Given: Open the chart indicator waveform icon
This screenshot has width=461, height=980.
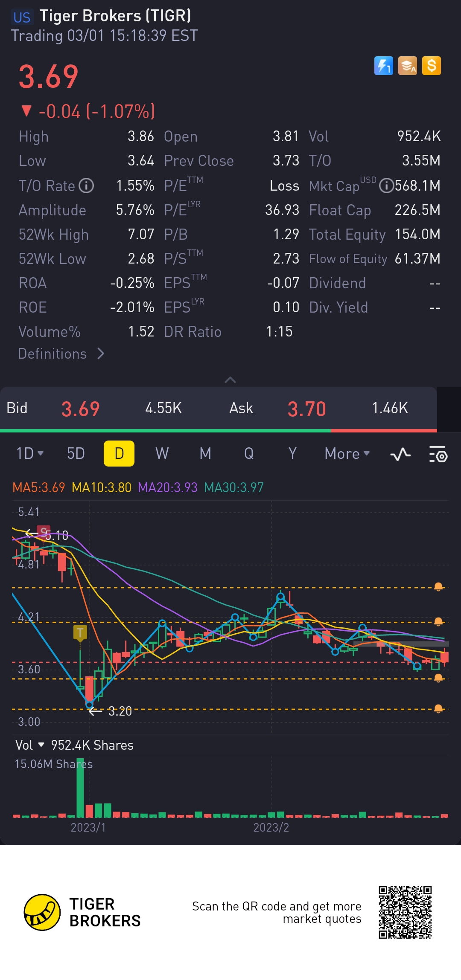Looking at the screenshot, I should (x=400, y=454).
